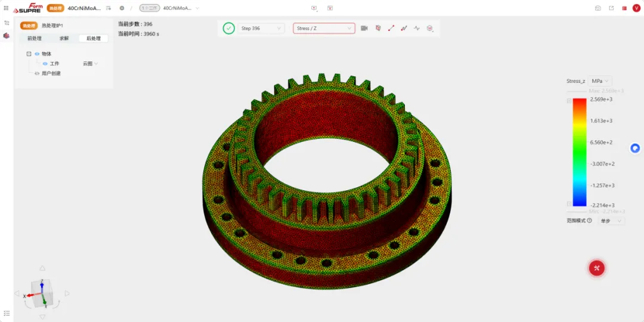Viewport: 644px width, 322px height.
Task: Select the 用户创建 tree item
Action: (x=51, y=73)
